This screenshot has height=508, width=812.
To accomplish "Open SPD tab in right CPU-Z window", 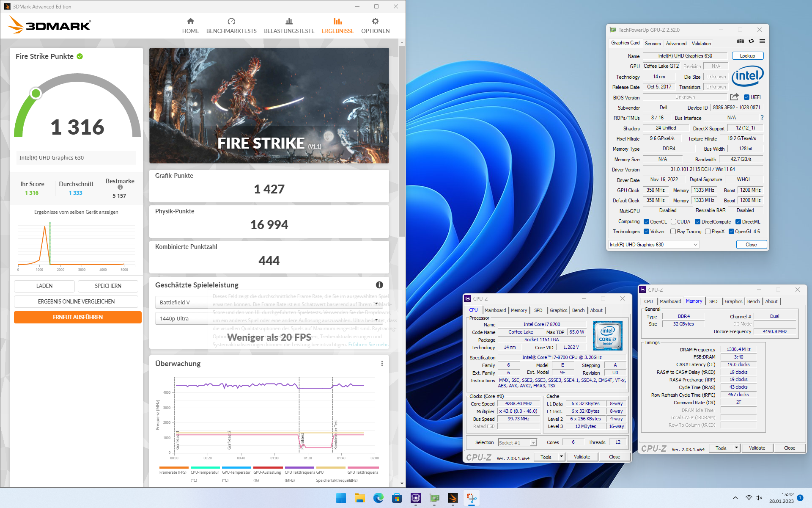I will point(713,301).
